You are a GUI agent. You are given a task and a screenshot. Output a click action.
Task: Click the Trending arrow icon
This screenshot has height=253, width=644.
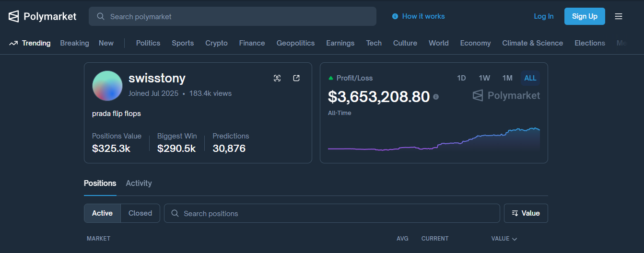point(13,43)
